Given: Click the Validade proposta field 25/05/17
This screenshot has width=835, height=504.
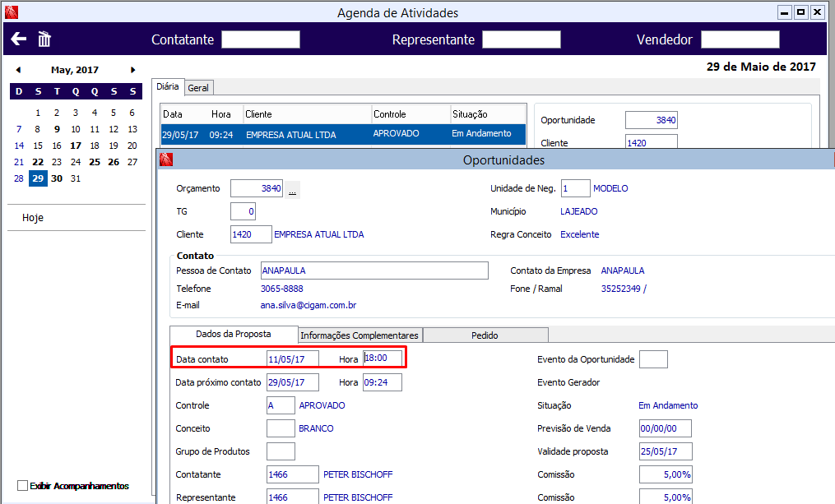Looking at the screenshot, I should [666, 451].
